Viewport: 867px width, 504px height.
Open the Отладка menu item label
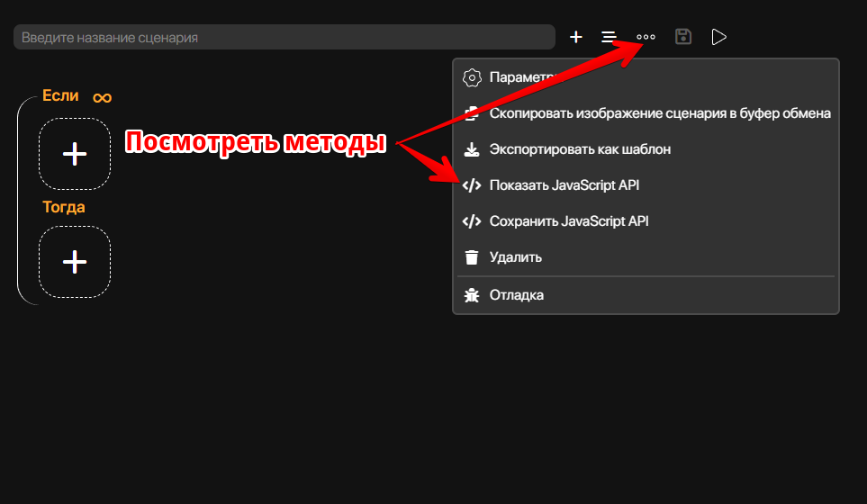point(517,295)
